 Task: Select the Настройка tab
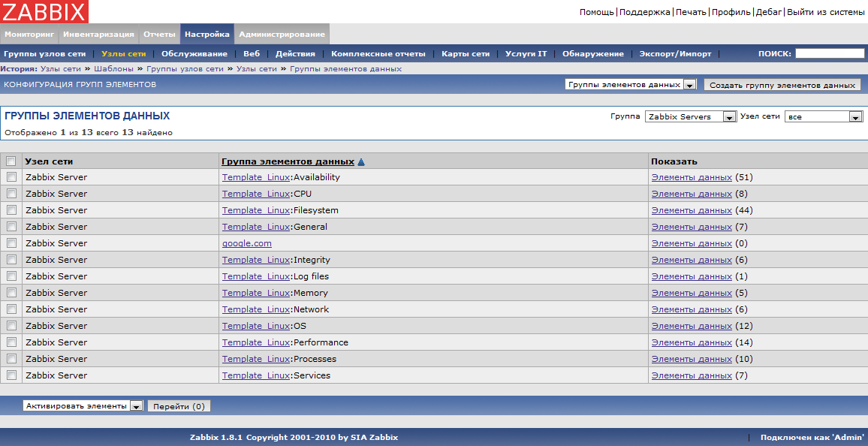207,35
